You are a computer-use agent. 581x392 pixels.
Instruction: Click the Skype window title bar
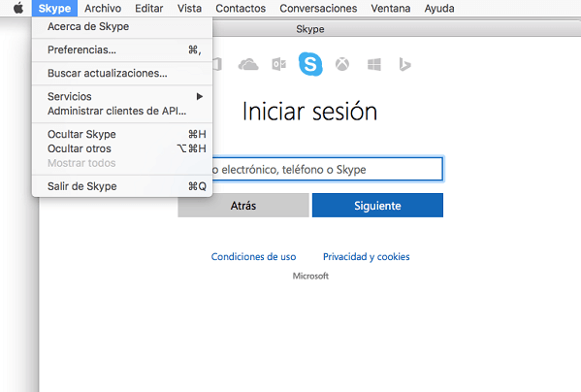pyautogui.click(x=397, y=29)
